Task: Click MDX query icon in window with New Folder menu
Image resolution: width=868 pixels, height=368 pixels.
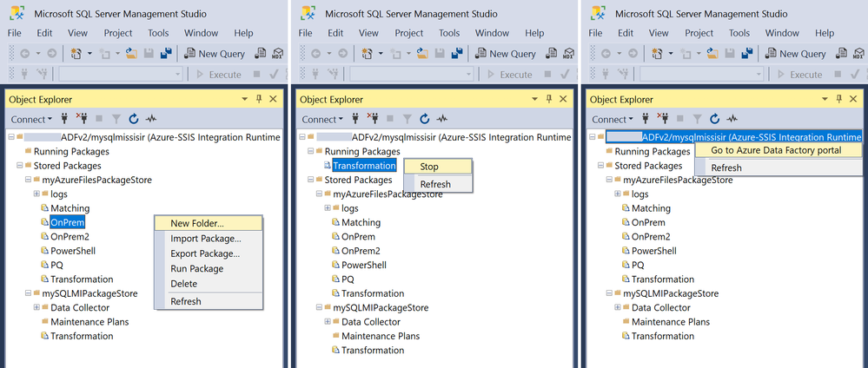Action: point(277,54)
